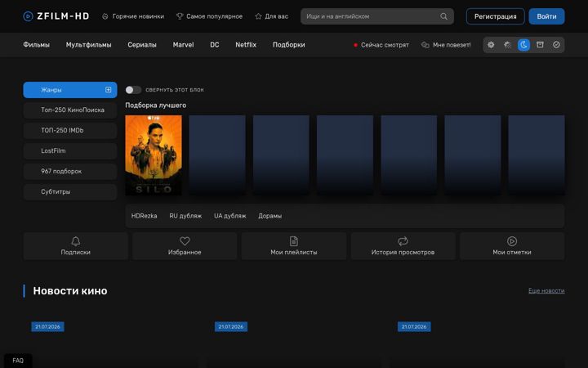Open the SILO poster thumbnail
588x368 pixels.
pos(154,155)
